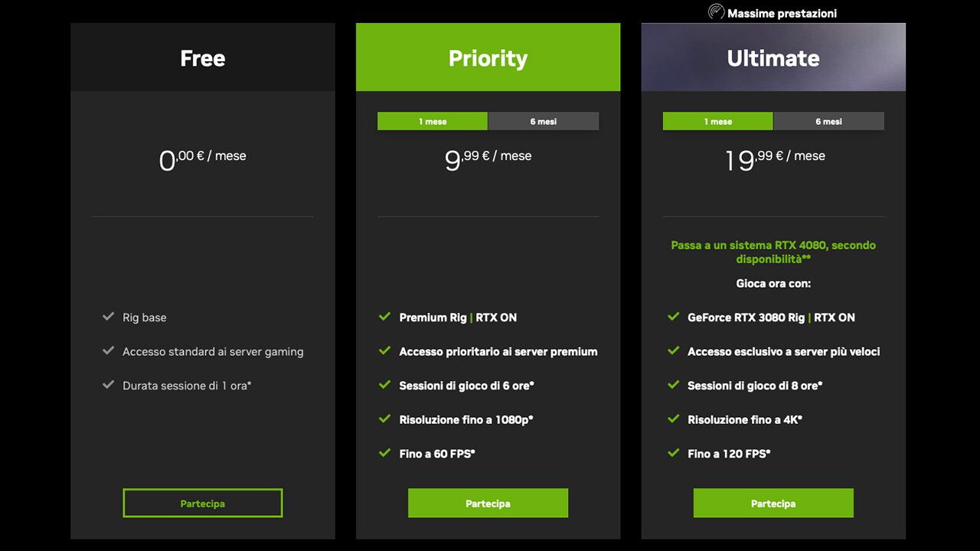
Task: Switch Ultimate plan to 6 mesi billing
Action: tap(828, 121)
